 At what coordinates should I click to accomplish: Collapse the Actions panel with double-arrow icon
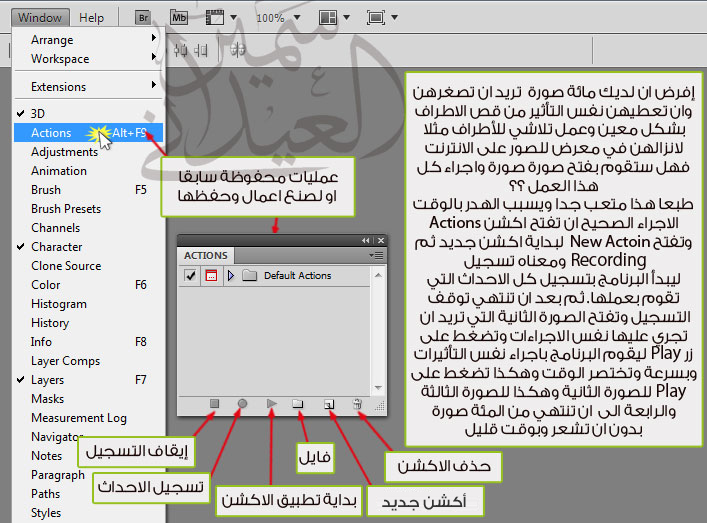[x=365, y=241]
